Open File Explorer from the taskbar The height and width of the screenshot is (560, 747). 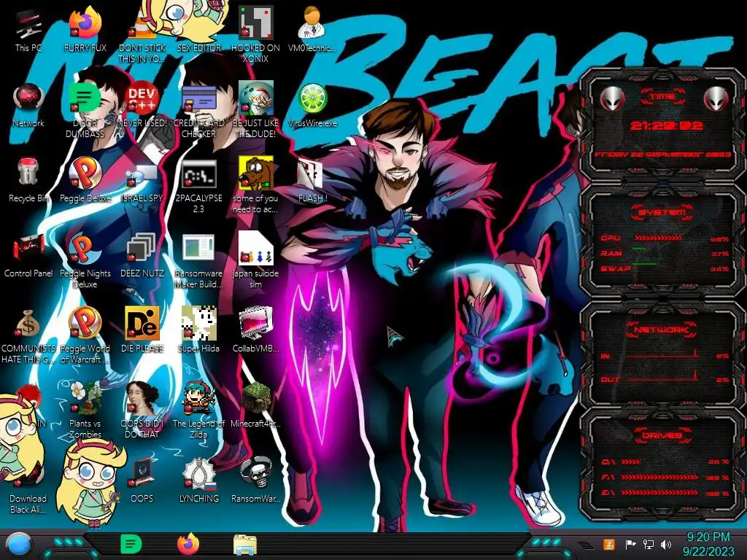[x=245, y=545]
